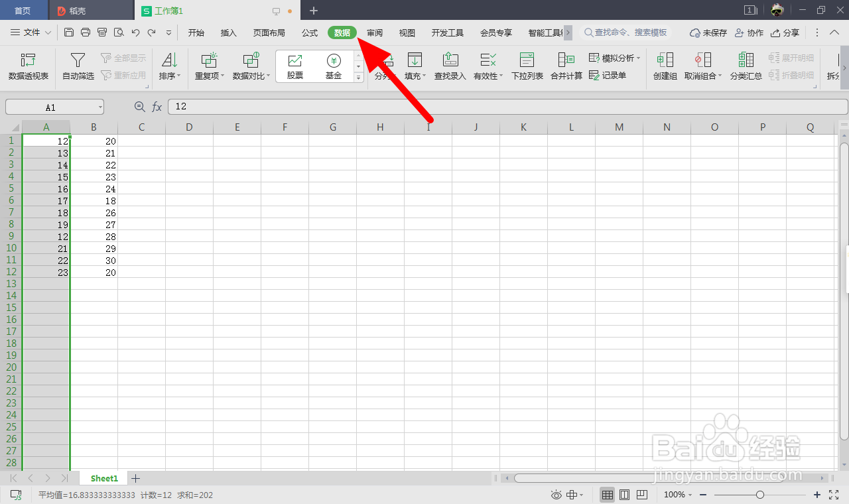Switch to the 开发工具 ribbon tab

(448, 32)
